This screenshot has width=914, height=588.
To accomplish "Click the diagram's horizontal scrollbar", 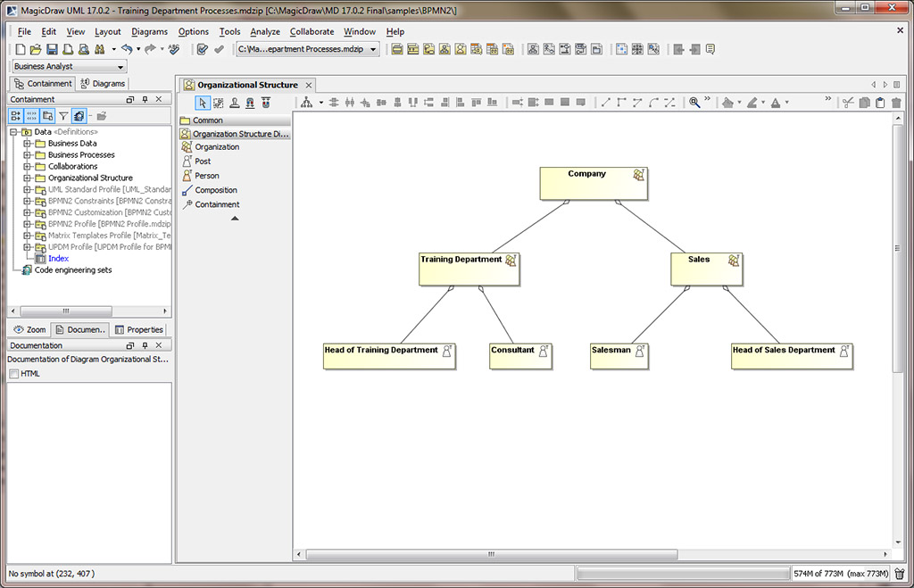I will tap(491, 555).
